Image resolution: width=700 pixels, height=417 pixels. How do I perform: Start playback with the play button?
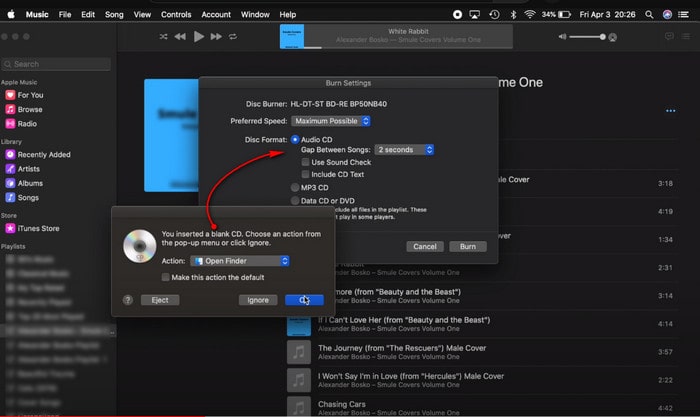(199, 37)
